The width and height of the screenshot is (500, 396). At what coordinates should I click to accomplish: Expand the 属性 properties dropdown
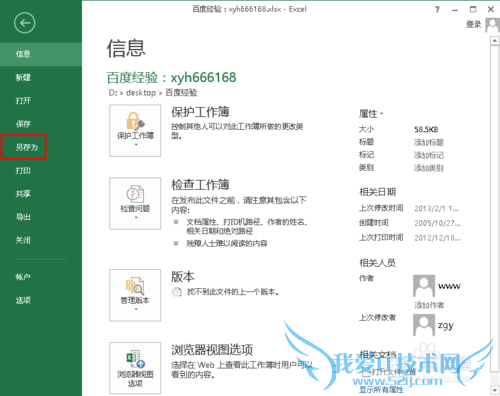click(371, 114)
